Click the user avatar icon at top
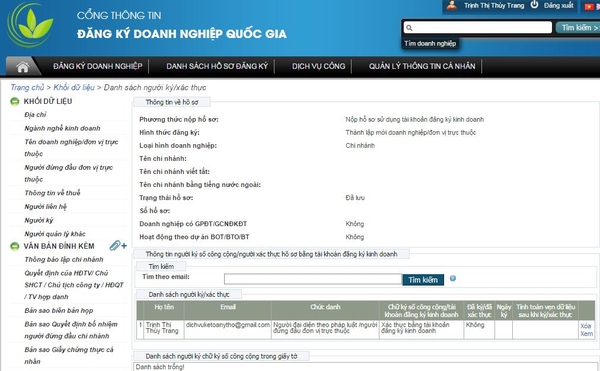The height and width of the screenshot is (371, 600). 452,5
